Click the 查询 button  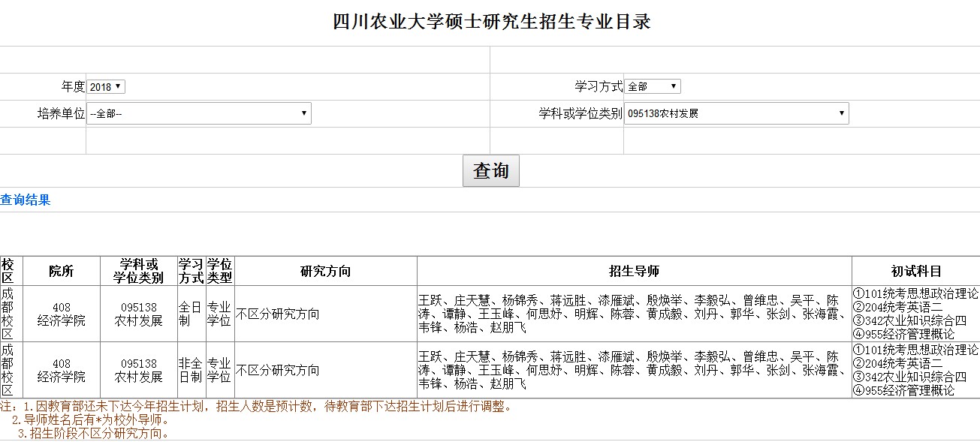(491, 170)
